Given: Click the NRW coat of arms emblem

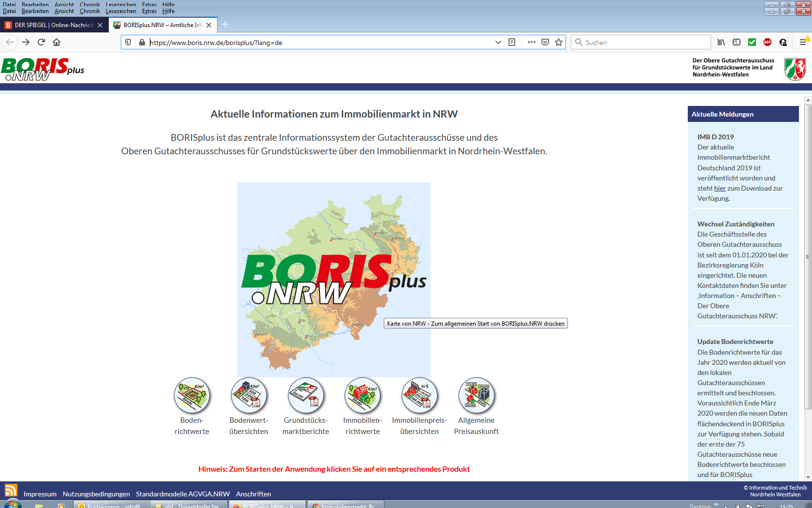Looking at the screenshot, I should tap(795, 69).
